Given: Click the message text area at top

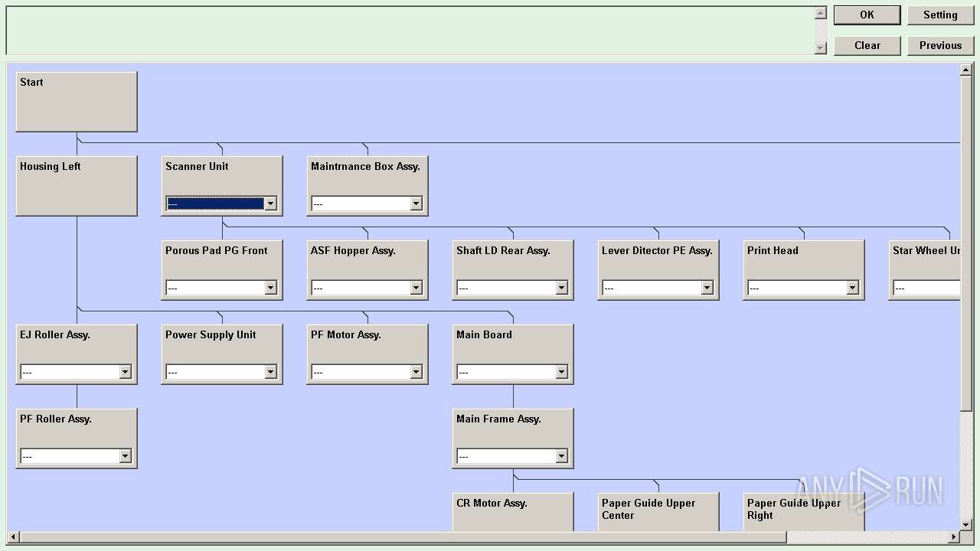Looking at the screenshot, I should click(410, 31).
